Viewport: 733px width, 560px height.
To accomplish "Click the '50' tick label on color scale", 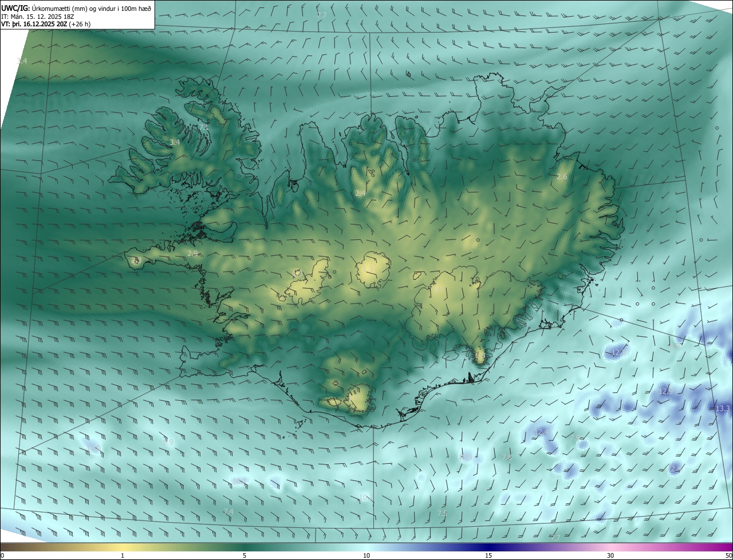I will click(x=728, y=555).
